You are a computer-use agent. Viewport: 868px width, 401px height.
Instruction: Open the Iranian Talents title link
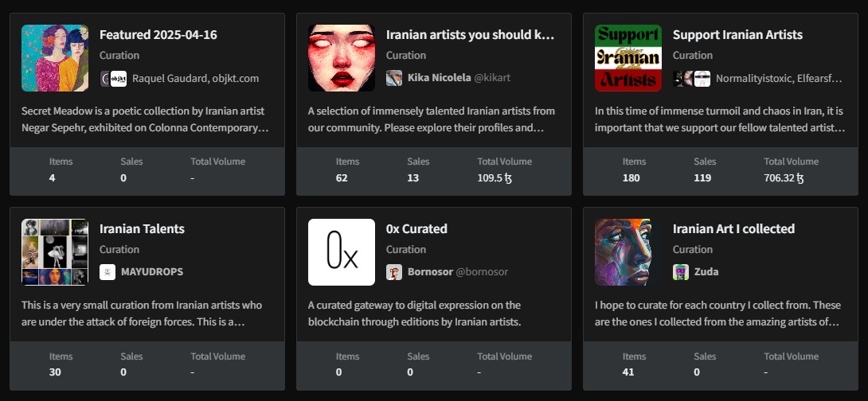(x=142, y=229)
